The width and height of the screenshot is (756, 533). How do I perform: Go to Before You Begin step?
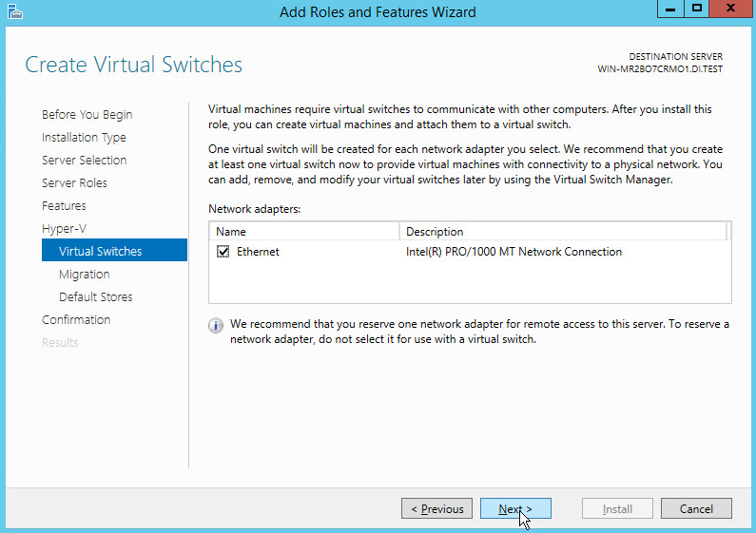point(87,115)
